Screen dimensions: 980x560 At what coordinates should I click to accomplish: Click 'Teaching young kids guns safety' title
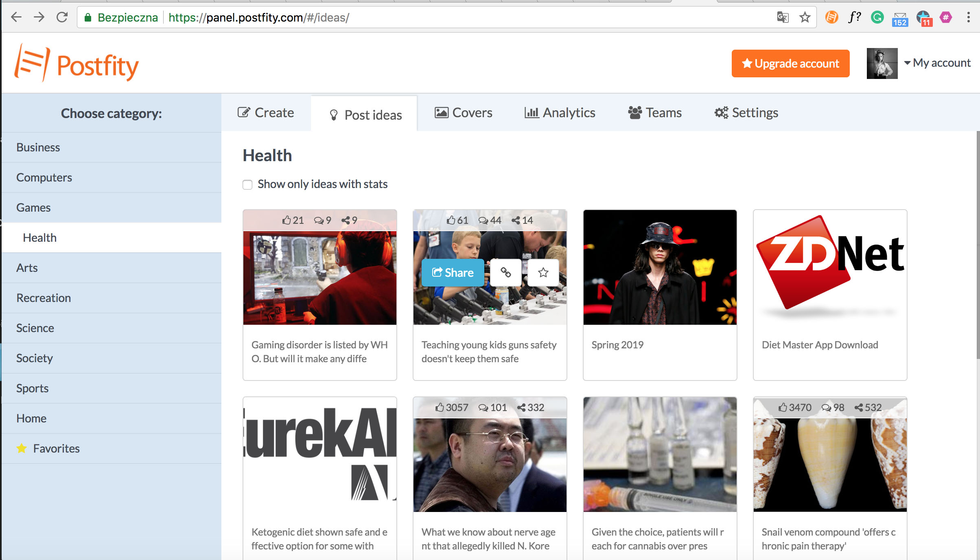[489, 345]
